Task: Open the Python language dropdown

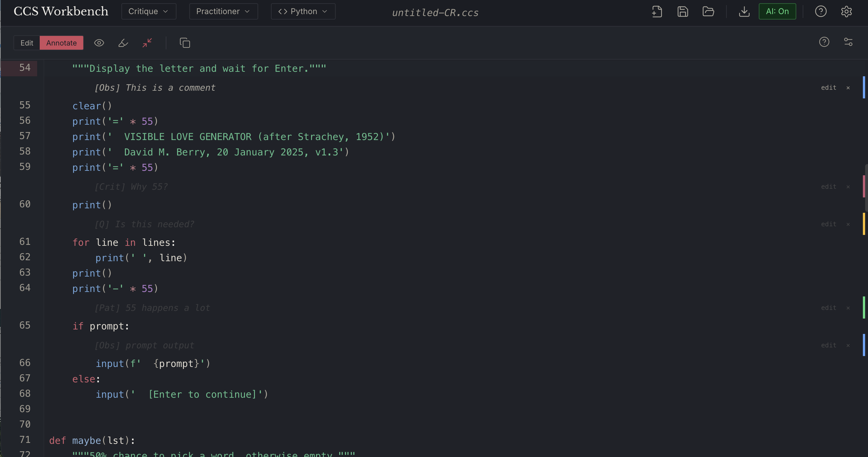Action: coord(303,12)
